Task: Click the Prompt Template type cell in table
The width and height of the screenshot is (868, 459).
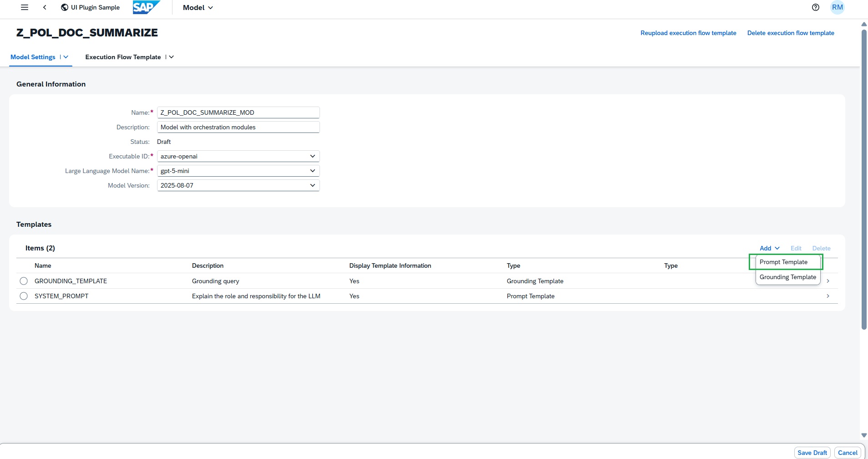Action: point(530,296)
